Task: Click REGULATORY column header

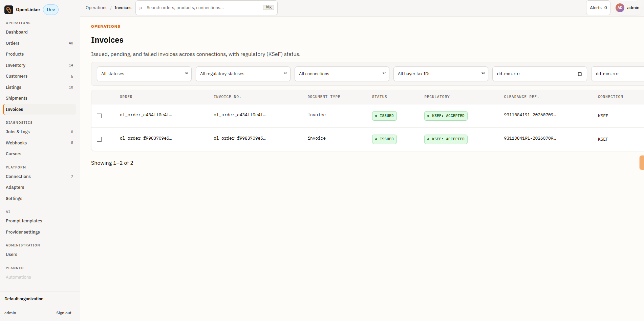Action: [437, 97]
